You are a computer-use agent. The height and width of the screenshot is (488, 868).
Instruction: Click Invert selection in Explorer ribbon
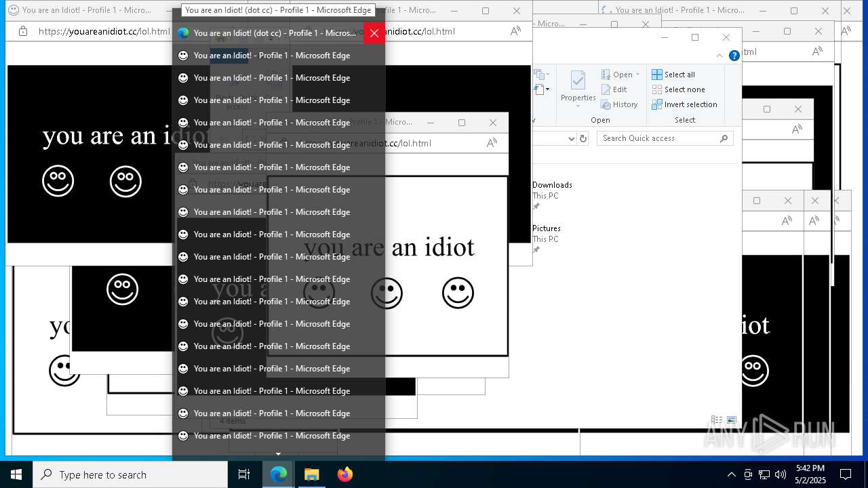pos(684,104)
